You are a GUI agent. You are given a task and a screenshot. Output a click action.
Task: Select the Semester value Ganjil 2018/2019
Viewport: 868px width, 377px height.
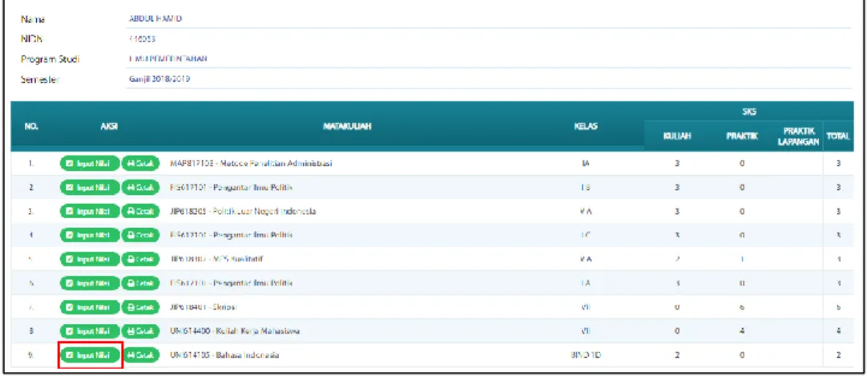click(x=159, y=79)
